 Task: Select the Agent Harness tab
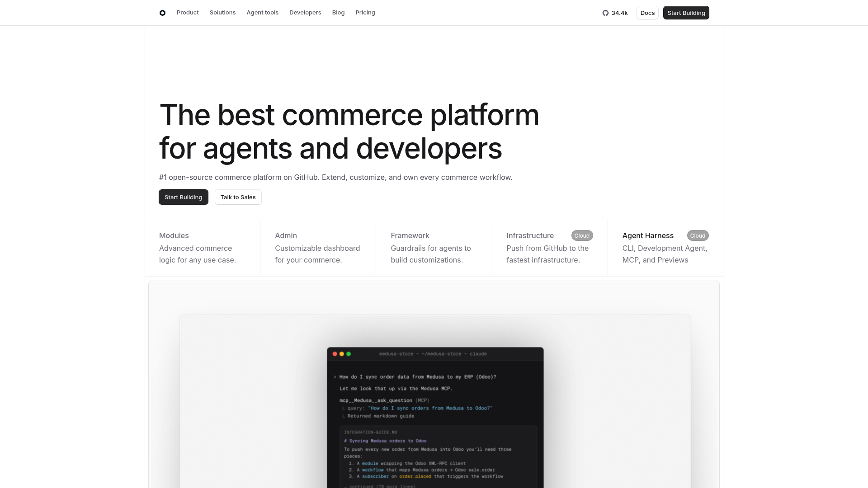coord(665,248)
